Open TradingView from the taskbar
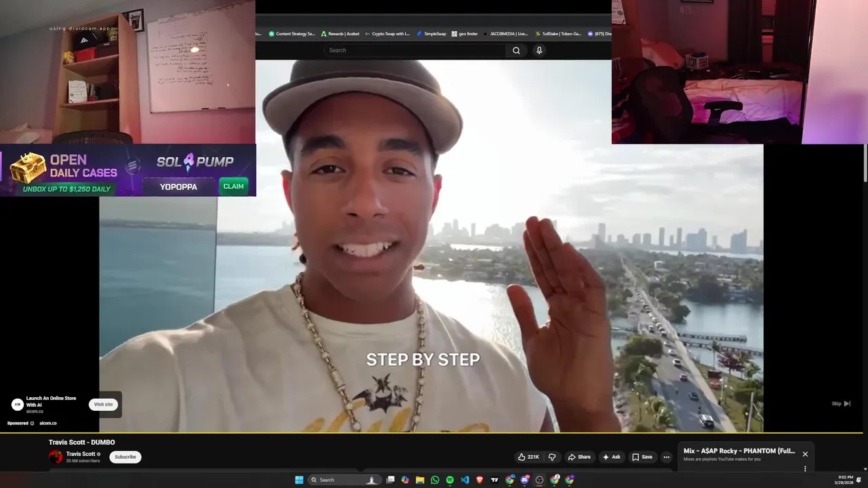This screenshot has width=868, height=488. click(x=494, y=480)
